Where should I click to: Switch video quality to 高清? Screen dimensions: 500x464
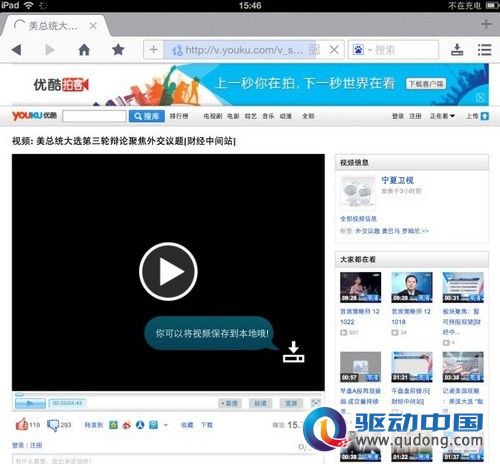pos(230,403)
